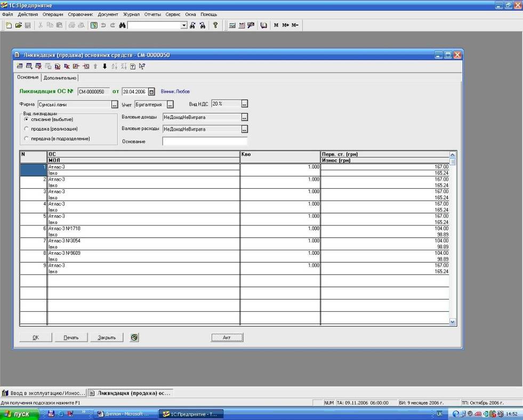Image resolution: width=523 pixels, height=420 pixels.
Task: Select передача (в подразделение) radio option
Action: [x=26, y=139]
